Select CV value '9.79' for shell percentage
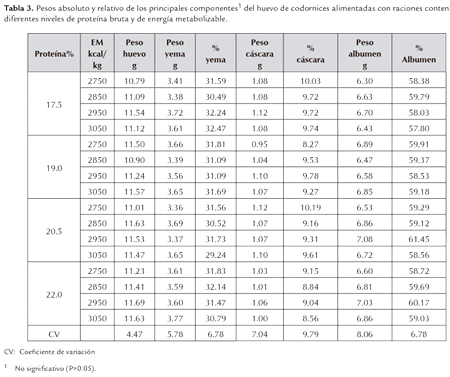 click(310, 334)
